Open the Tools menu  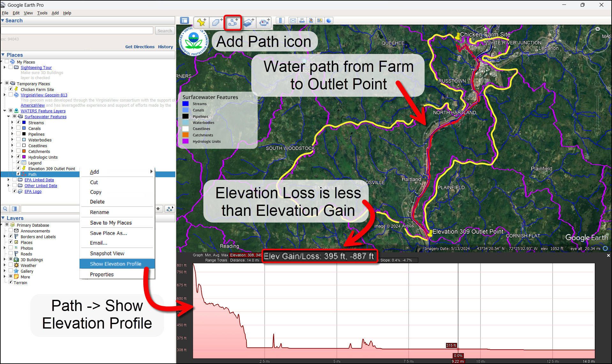[x=42, y=13]
